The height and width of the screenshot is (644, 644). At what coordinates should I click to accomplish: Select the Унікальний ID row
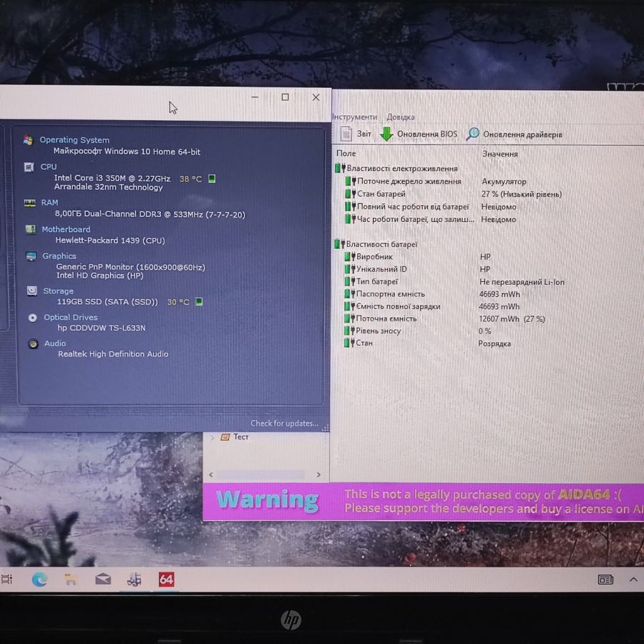click(x=417, y=269)
